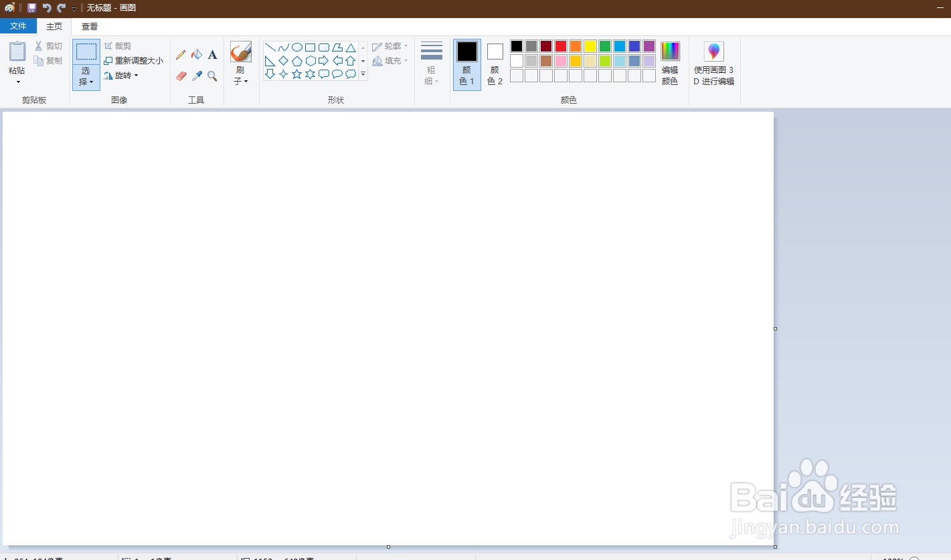Choose the Oval shape
The image size is (951, 560).
pyautogui.click(x=296, y=48)
